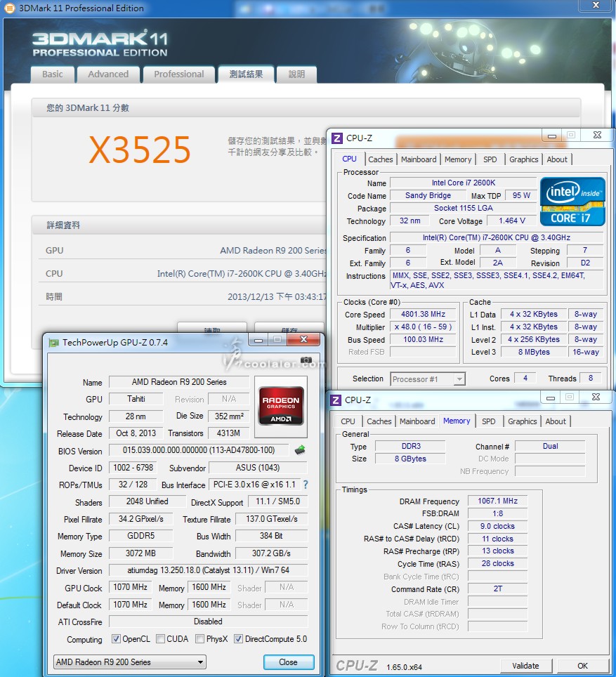Viewport: 616px width, 677px height.
Task: Click the Driver Version field in GPU-Z
Action: [x=208, y=570]
